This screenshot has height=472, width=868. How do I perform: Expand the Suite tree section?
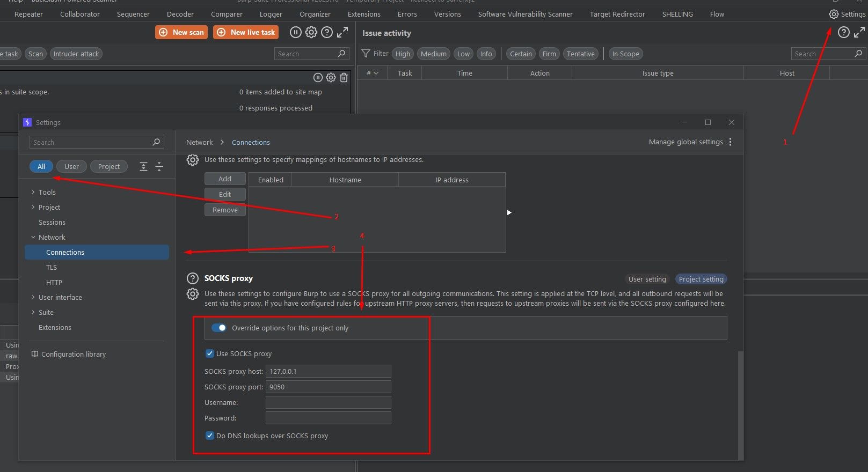(33, 312)
